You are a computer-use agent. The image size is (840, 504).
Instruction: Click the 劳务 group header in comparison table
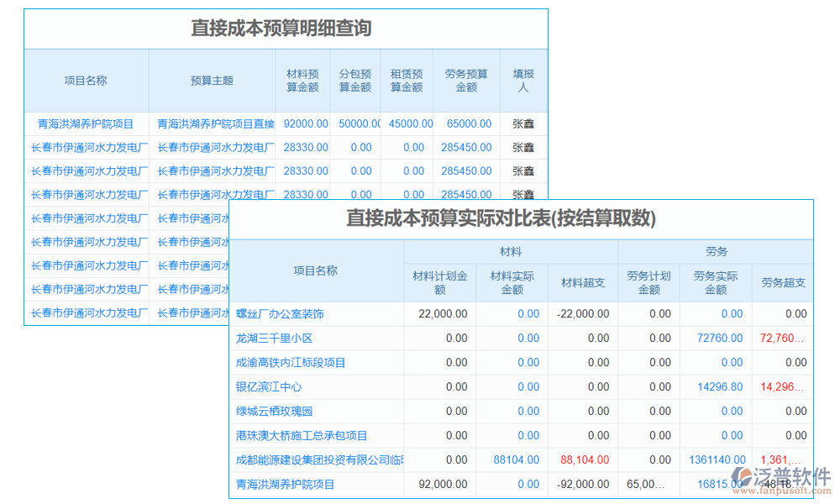[716, 248]
